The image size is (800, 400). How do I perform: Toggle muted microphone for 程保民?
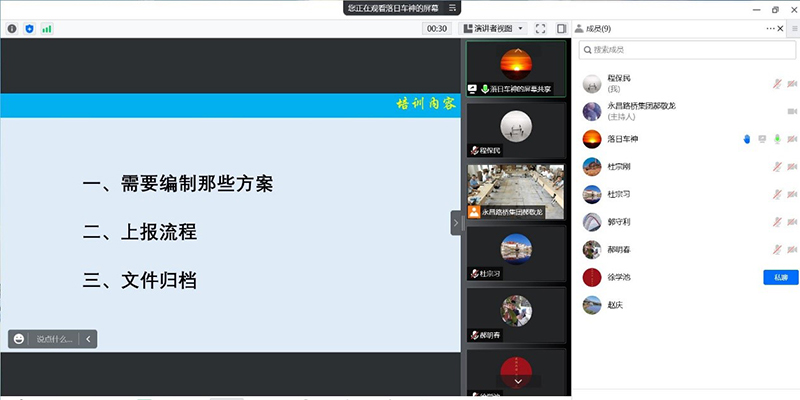[x=777, y=84]
